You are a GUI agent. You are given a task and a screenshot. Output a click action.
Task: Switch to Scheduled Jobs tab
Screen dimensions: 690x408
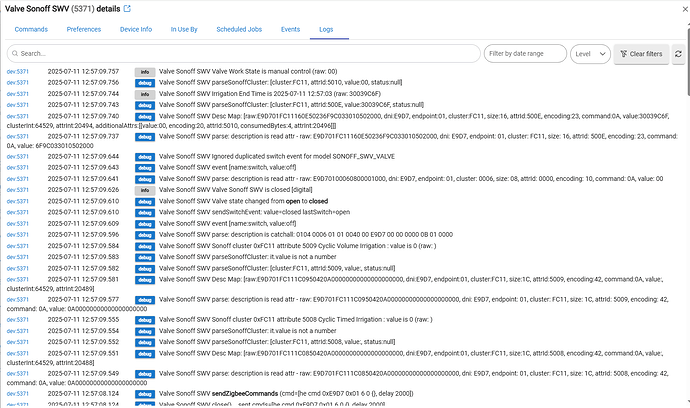click(239, 29)
